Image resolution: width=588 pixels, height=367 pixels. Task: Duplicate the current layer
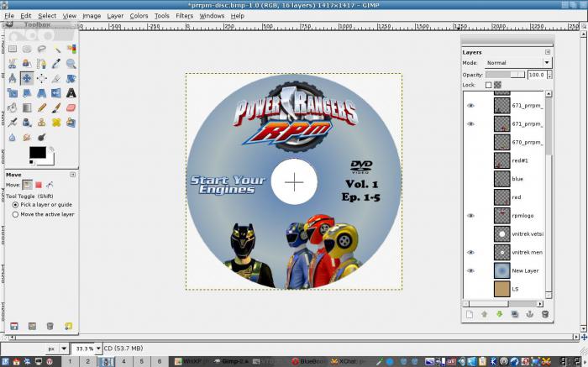pyautogui.click(x=514, y=314)
